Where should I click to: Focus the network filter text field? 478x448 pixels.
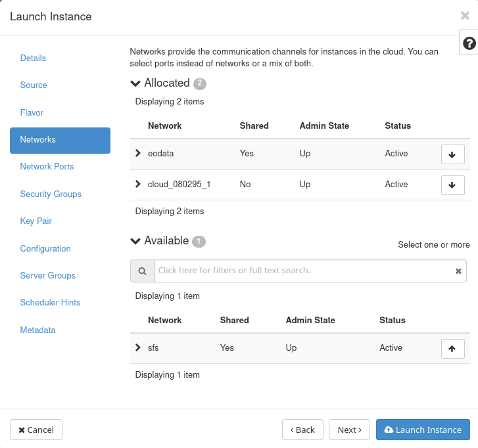(302, 271)
